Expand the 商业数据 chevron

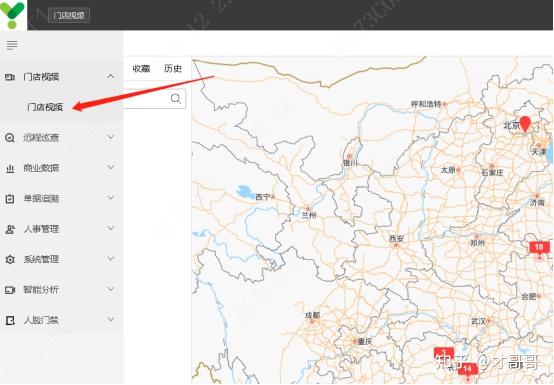click(111, 167)
